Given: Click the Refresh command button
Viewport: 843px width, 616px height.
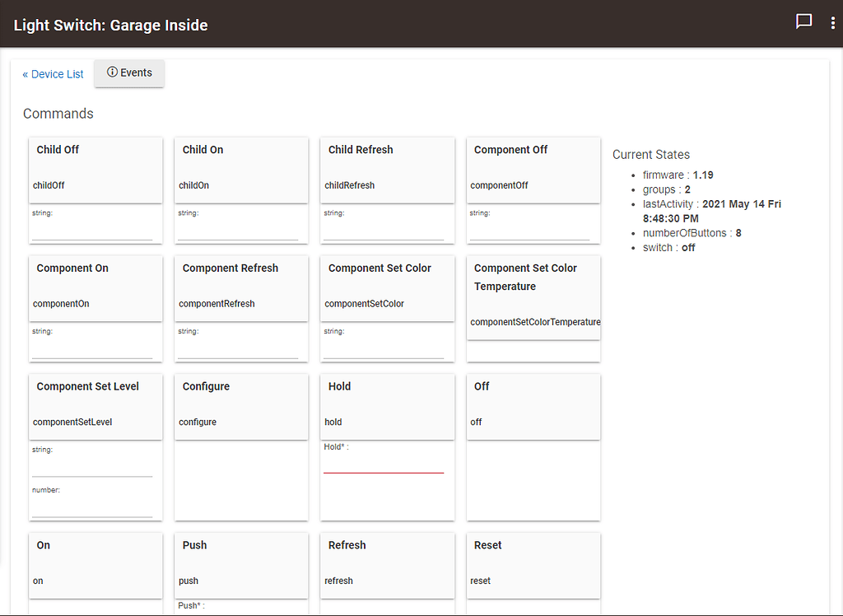Looking at the screenshot, I should 387,565.
